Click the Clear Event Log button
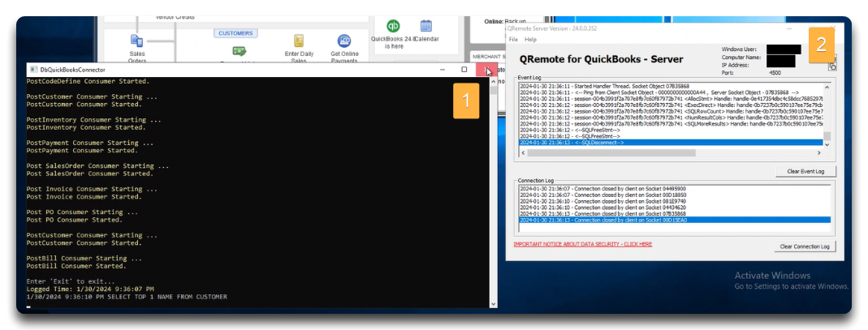 click(805, 171)
